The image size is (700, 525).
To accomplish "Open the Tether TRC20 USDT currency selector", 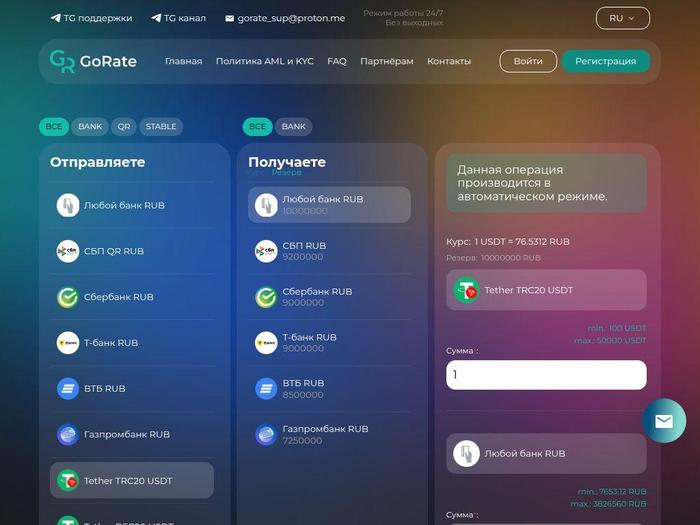I will click(546, 290).
